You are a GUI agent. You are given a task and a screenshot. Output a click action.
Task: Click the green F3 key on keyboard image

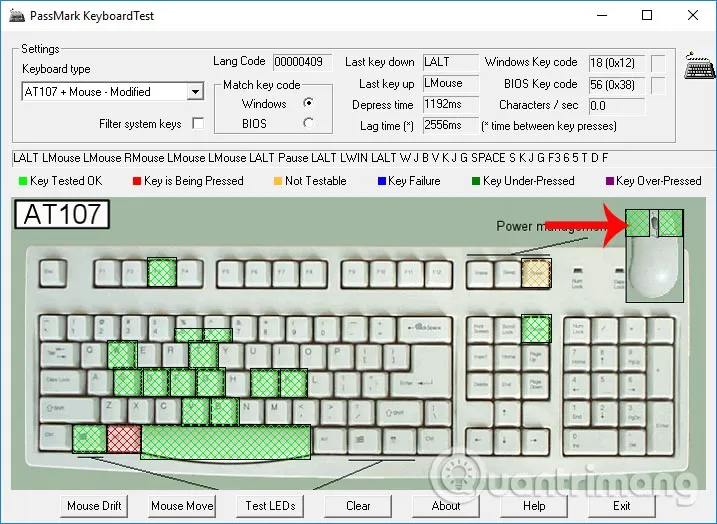tap(161, 273)
